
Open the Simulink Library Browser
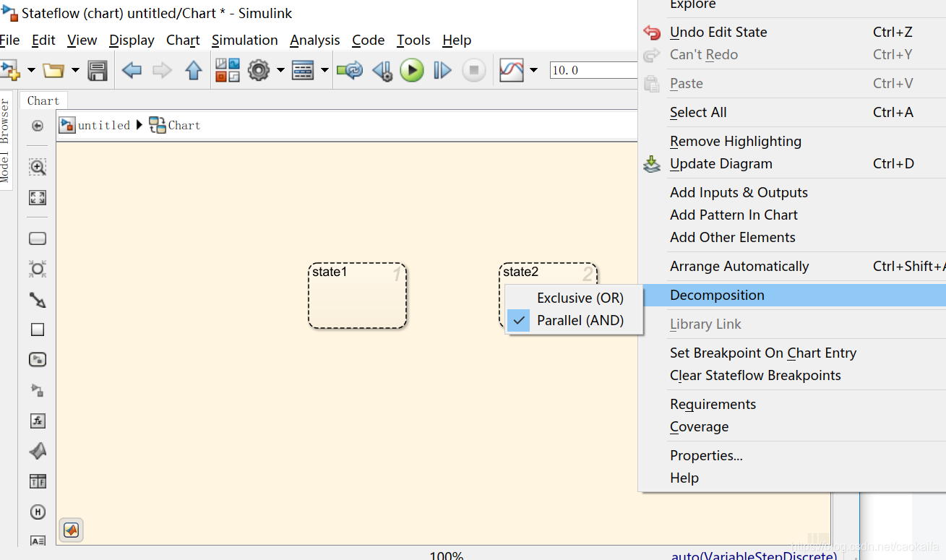226,69
